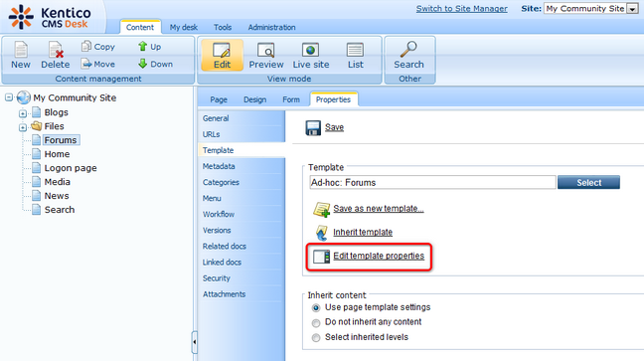This screenshot has width=644, height=361.
Task: Click the Select template button
Action: [588, 183]
